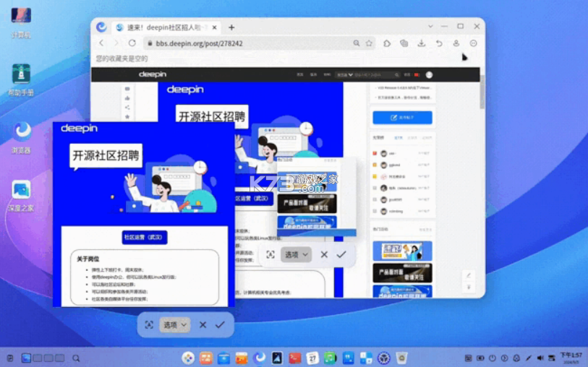Click the undo arrow icon in browser toolbar
588x367 pixels.
click(x=439, y=43)
